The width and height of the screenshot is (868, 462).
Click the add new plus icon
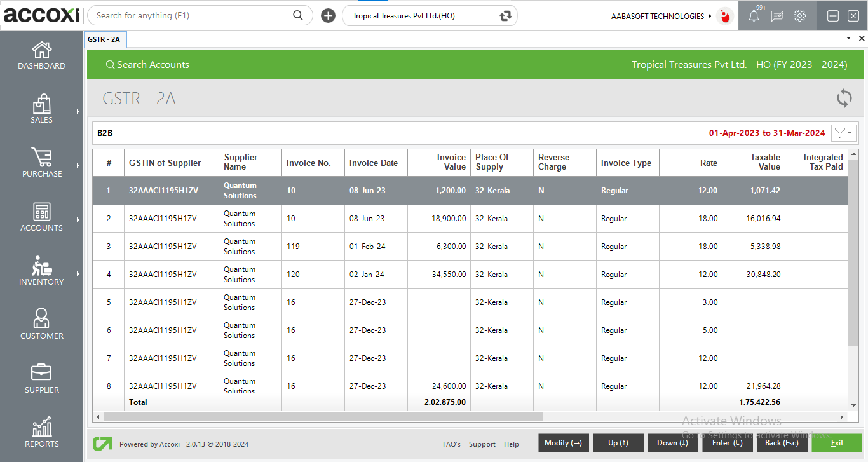click(328, 16)
